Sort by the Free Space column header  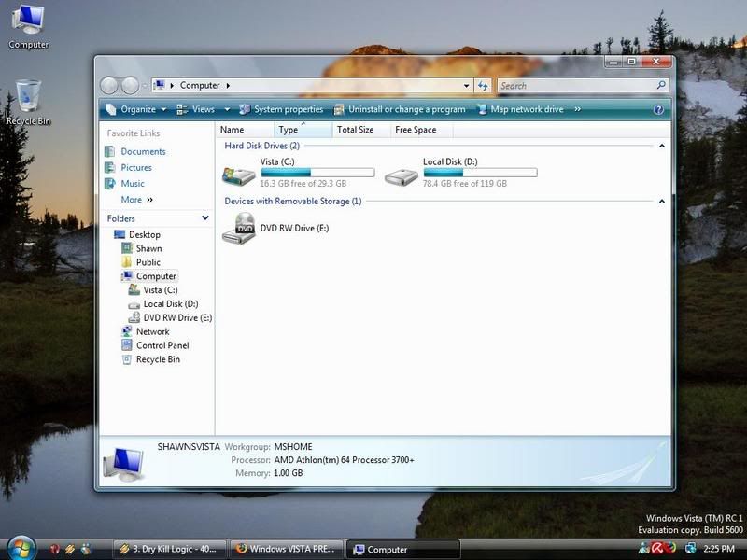(421, 130)
